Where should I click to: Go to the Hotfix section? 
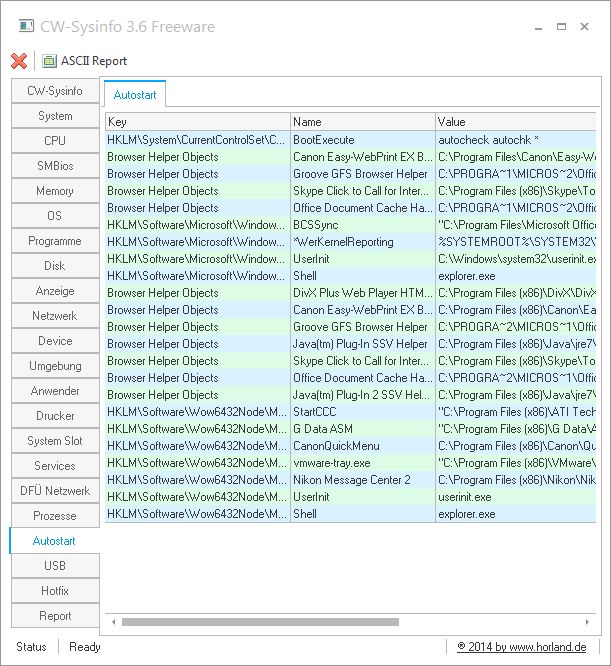click(x=55, y=591)
